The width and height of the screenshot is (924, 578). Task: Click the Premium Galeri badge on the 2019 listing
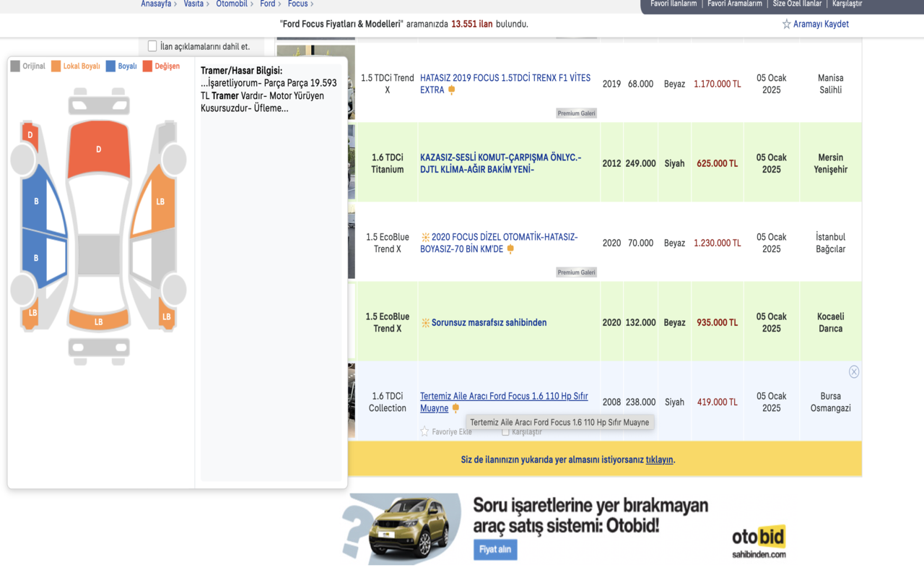click(x=576, y=113)
